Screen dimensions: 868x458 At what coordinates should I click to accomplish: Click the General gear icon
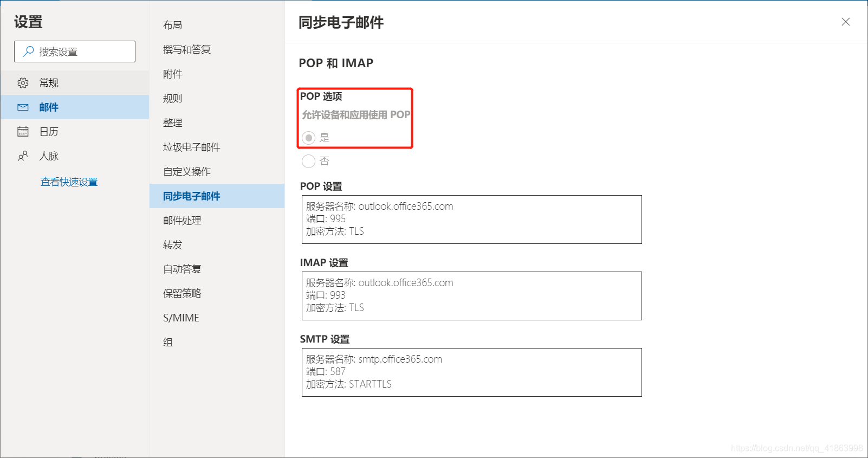tap(23, 83)
